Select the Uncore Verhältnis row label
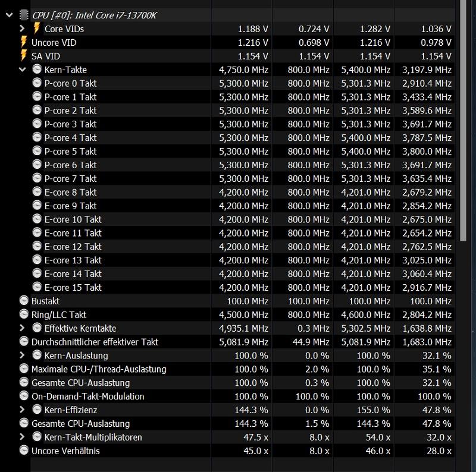This screenshot has height=472, width=476. 65,451
